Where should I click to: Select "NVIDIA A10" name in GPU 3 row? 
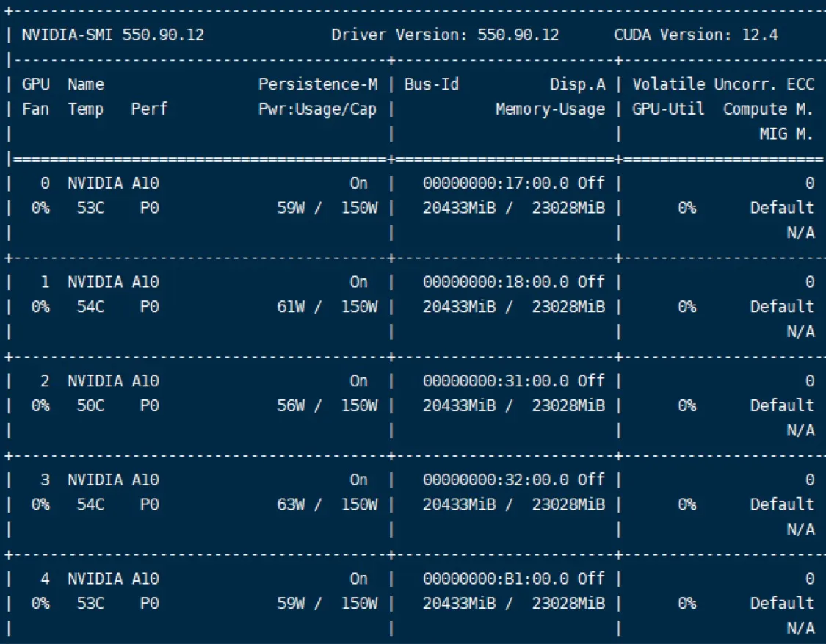pos(113,480)
